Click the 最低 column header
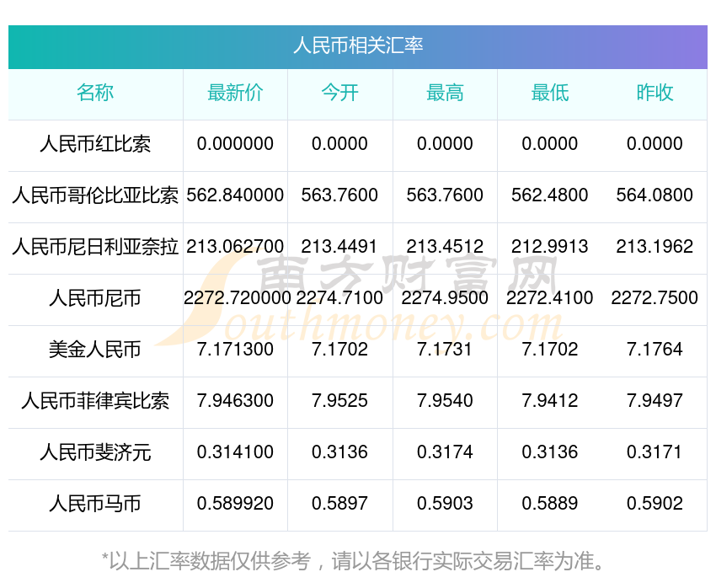Screen dimensions: 716x588 tap(550, 93)
